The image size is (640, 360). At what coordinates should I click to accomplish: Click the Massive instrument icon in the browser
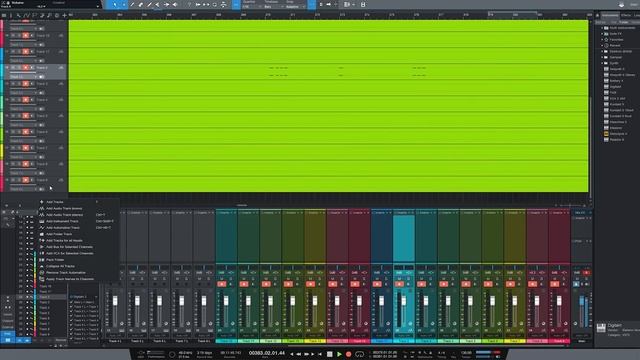pos(606,128)
